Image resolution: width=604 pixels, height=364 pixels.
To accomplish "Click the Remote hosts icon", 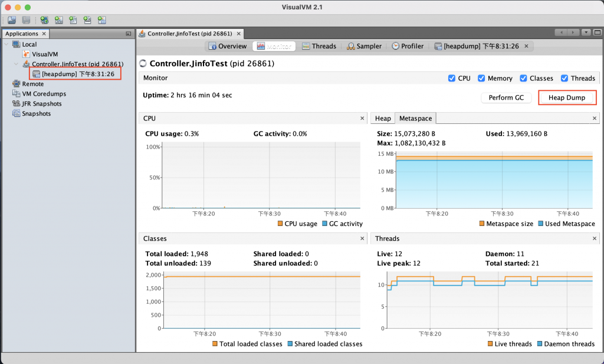I will [x=16, y=84].
